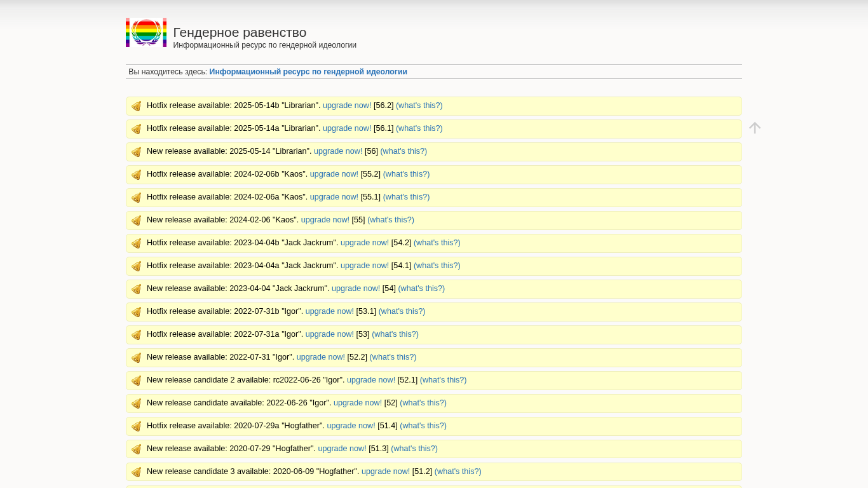This screenshot has width=868, height=488.
Task: Click upgrade now for new release 2023-04-04
Action: click(356, 288)
